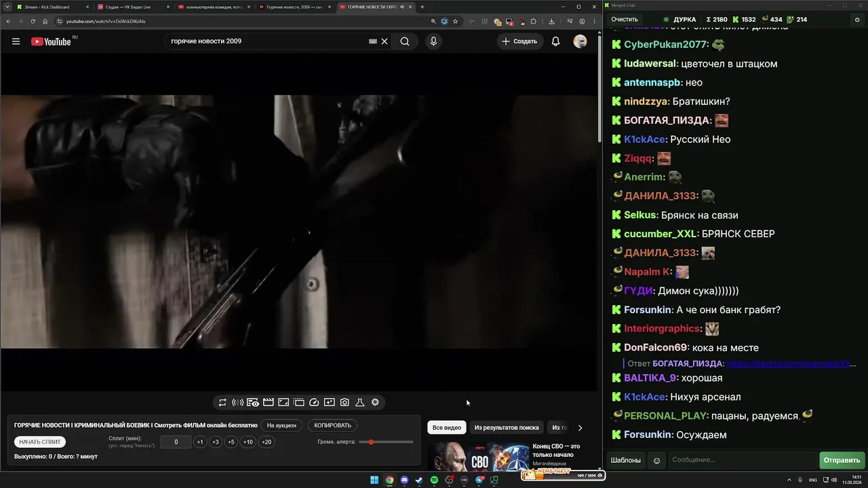The width and height of the screenshot is (868, 488).
Task: Click the Создать button
Action: [x=519, y=41]
